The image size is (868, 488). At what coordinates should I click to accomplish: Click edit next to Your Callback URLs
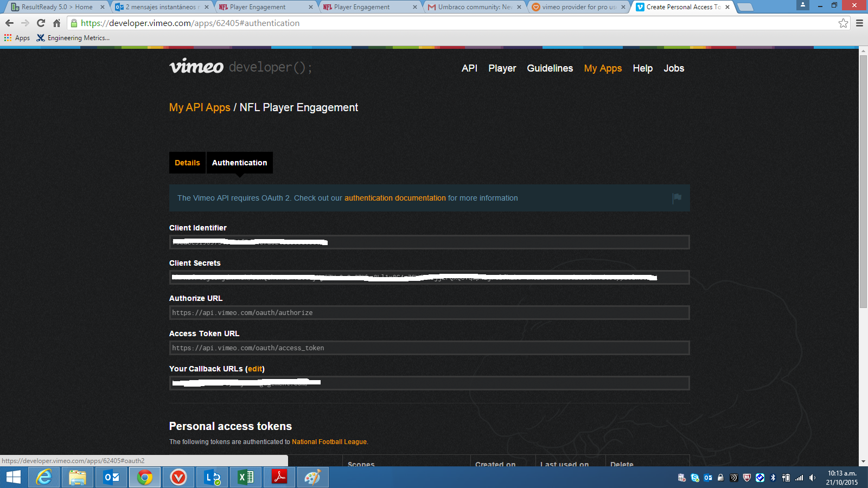(255, 369)
